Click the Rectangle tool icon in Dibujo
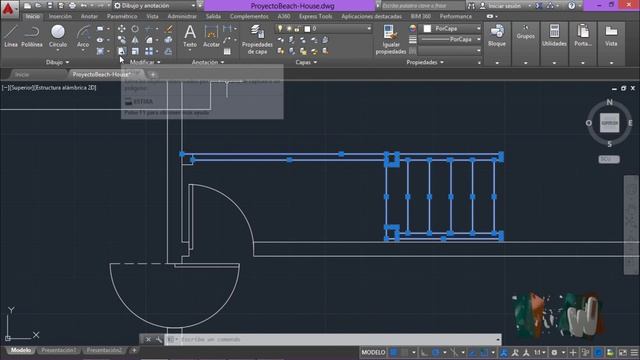Viewport: 640px width, 360px height. click(100, 29)
